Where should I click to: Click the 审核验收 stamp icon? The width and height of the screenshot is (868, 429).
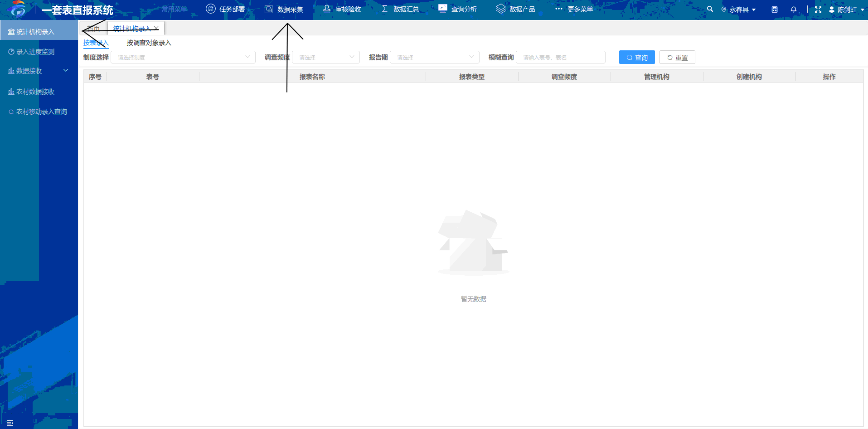[x=326, y=9]
